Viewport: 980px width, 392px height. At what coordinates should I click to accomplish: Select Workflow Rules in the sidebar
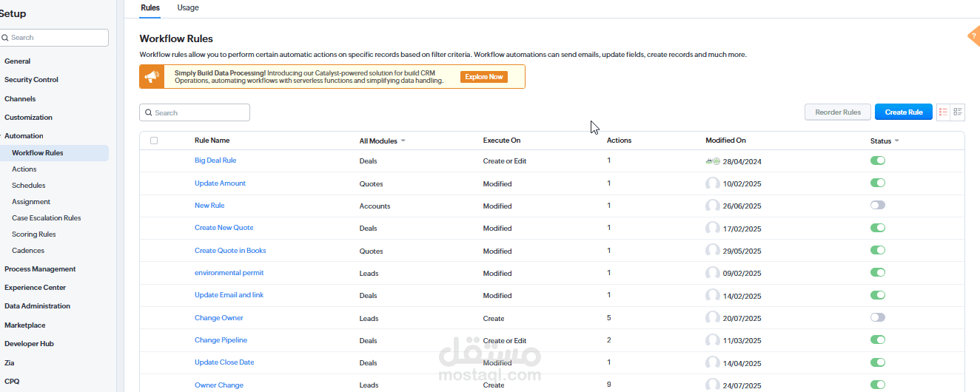54,153
